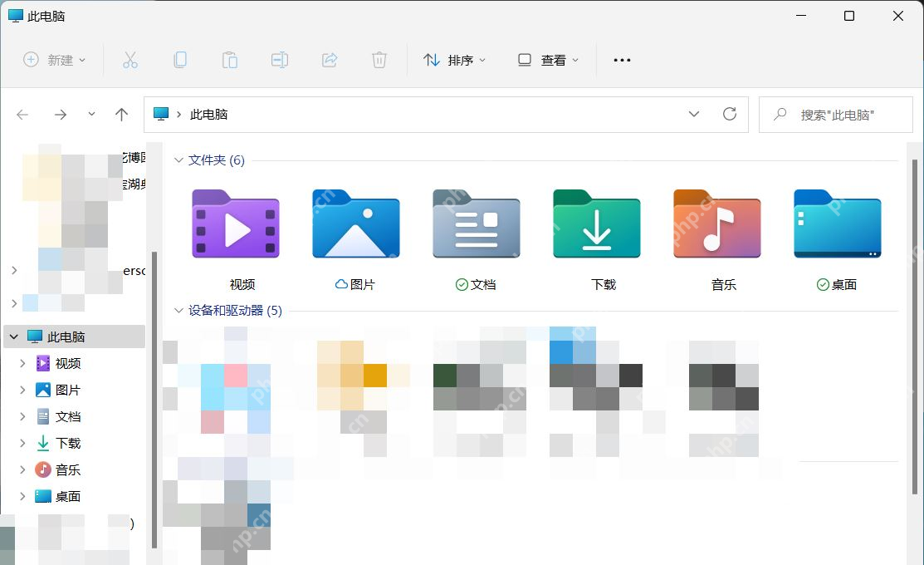Go forward with the right arrow
Viewport: 924px width, 565px height.
[x=60, y=115]
